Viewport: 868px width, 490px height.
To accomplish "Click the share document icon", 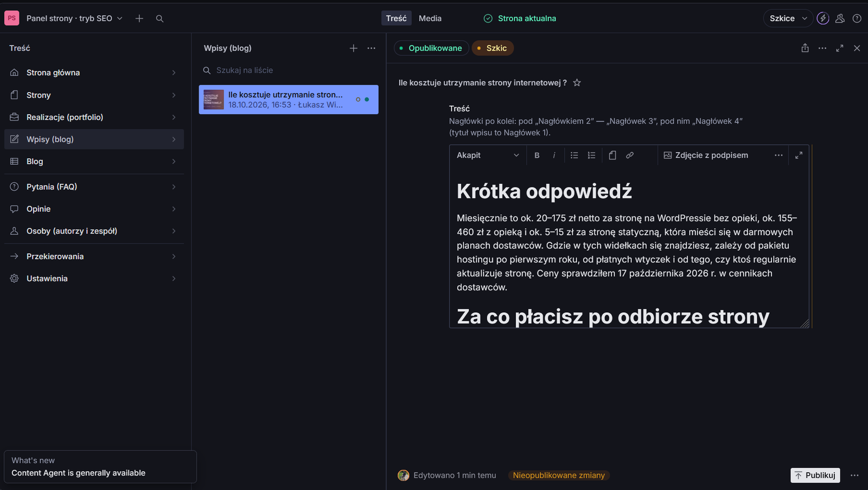I will point(805,48).
